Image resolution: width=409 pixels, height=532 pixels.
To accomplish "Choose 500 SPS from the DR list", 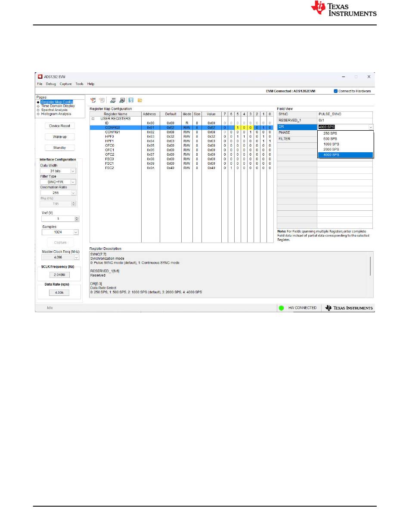I will click(x=345, y=139).
